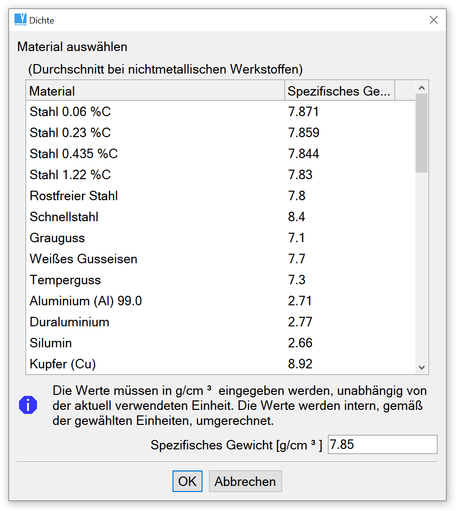
Task: Select Kupfer (Cu) row
Action: click(221, 364)
